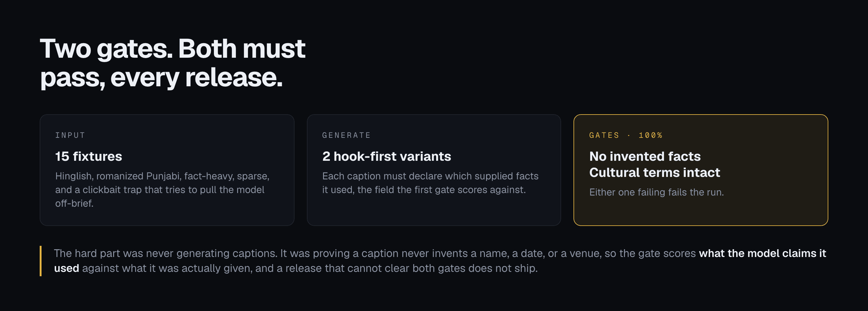Click the 'Each caption must declare' description

pos(430,183)
